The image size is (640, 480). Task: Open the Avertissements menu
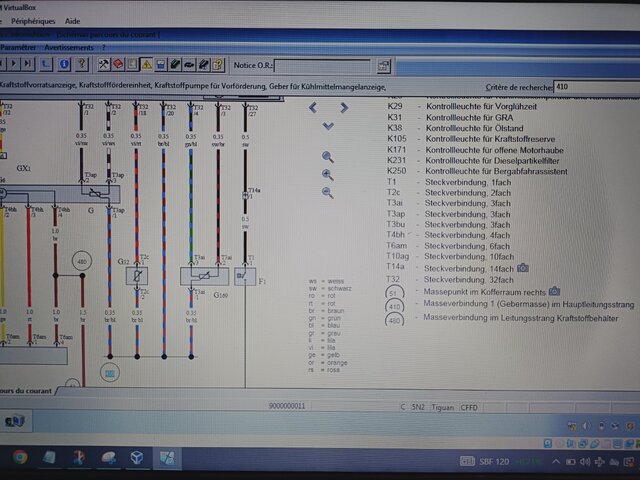tap(71, 47)
